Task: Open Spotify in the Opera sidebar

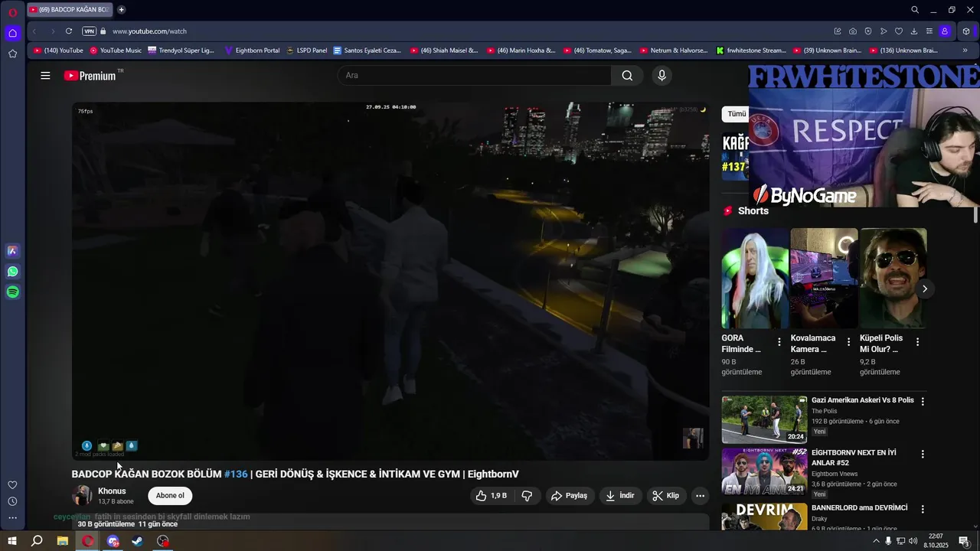Action: click(12, 292)
